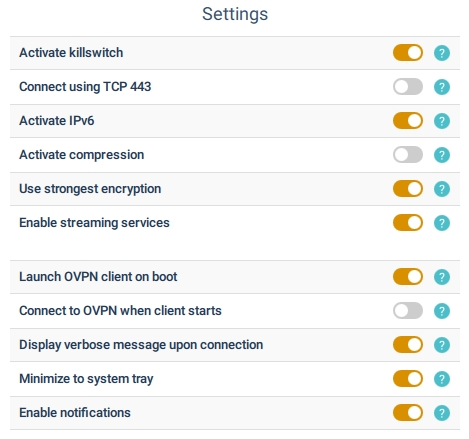
Task: Enable the Activate compression switch
Action: [x=408, y=155]
